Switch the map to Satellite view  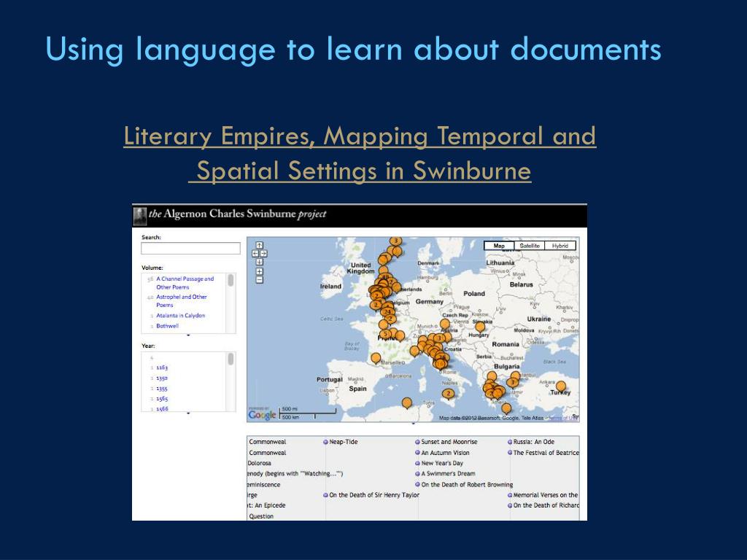(x=530, y=246)
